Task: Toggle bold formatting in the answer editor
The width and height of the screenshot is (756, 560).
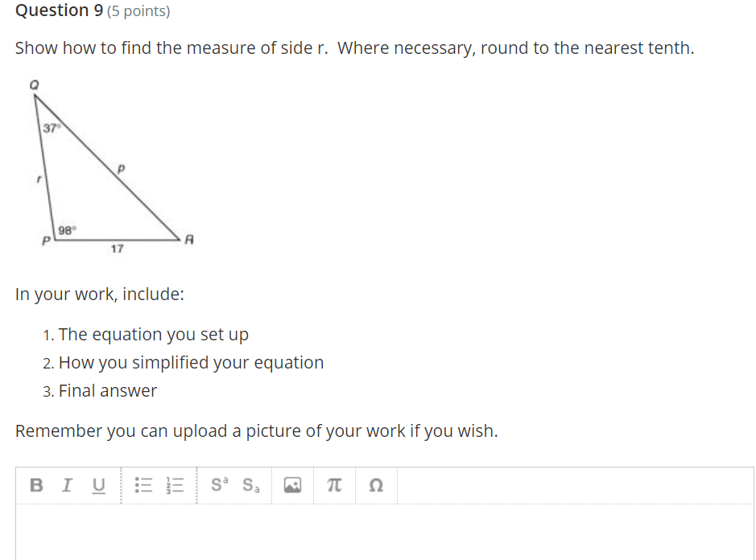Action: 36,485
